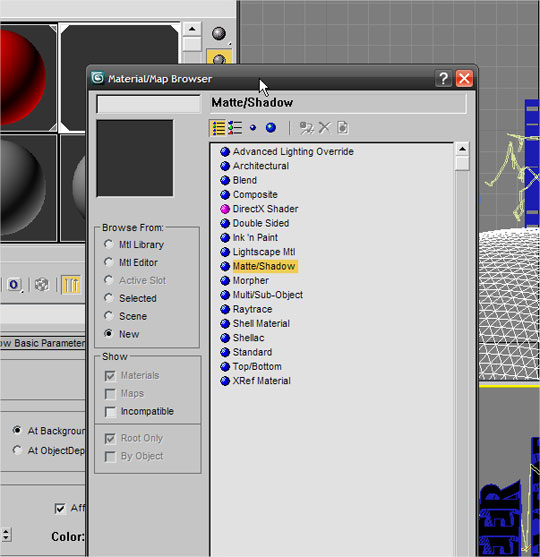Screen dimensions: 540x557
Task: Select the active empty sample slot
Action: point(120,44)
